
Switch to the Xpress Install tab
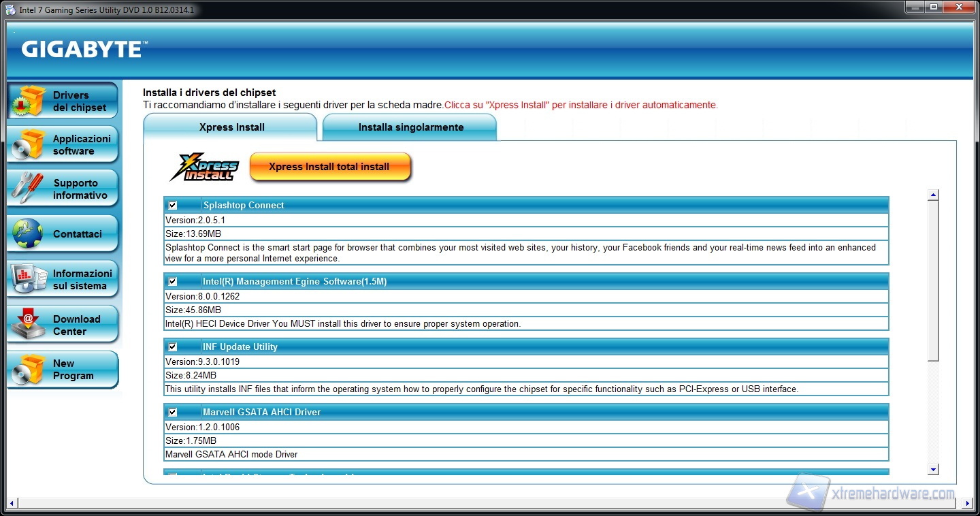point(231,127)
